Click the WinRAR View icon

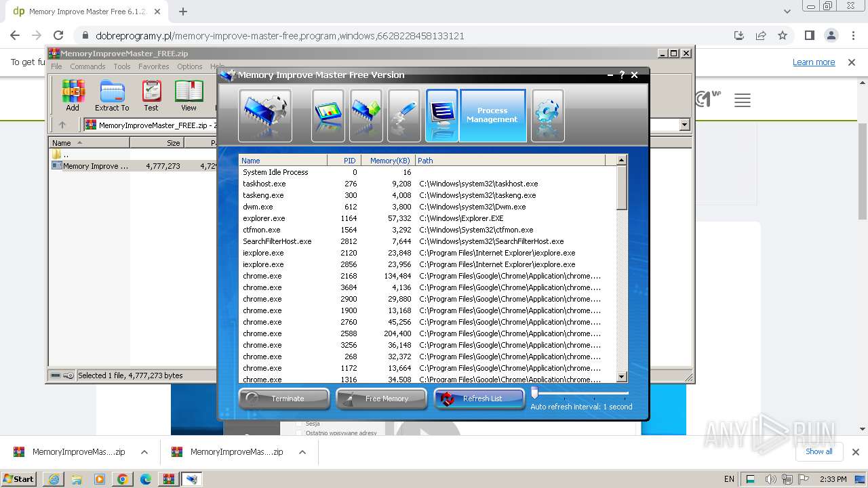click(189, 96)
